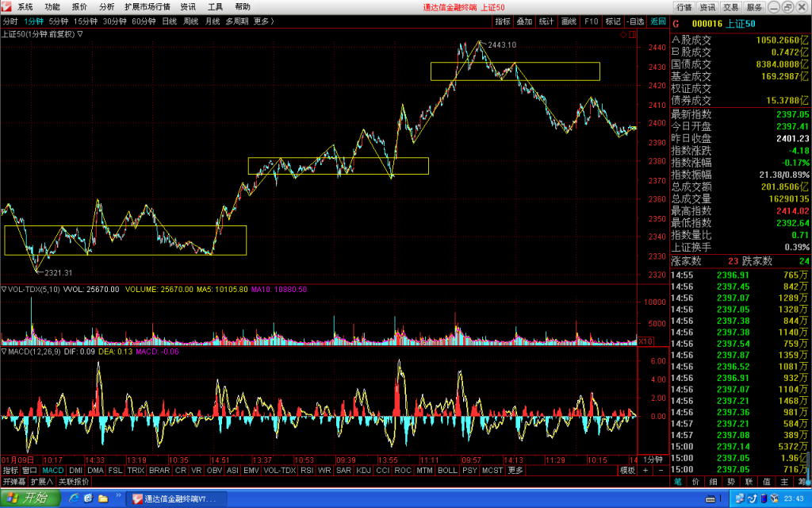Click the 返回 button
Image resolution: width=812 pixels, height=508 pixels.
(657, 21)
